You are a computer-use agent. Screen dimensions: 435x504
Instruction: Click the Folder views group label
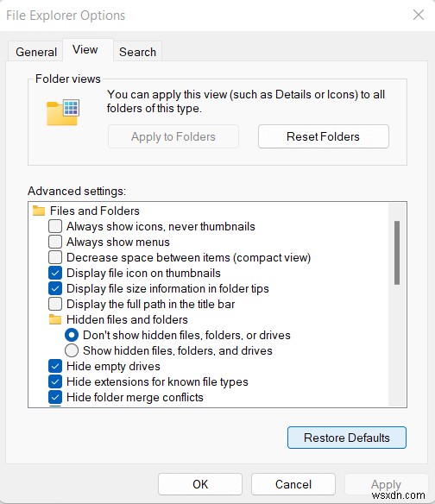click(x=68, y=79)
